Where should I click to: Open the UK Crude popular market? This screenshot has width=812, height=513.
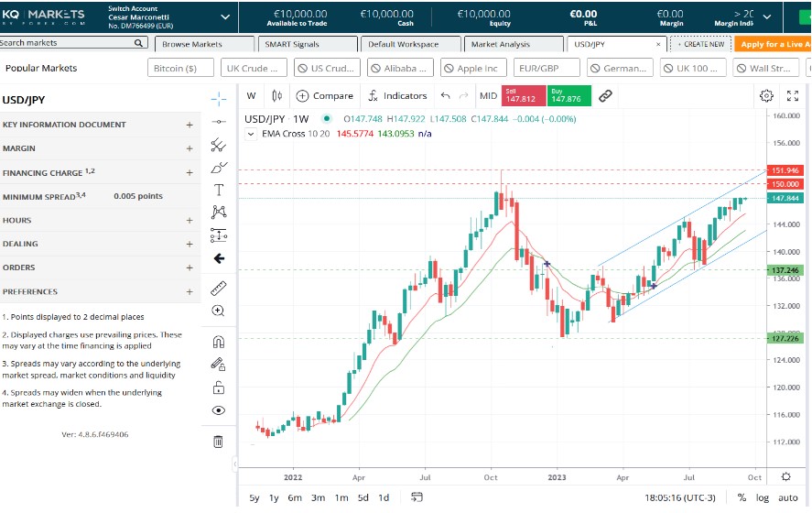point(254,68)
